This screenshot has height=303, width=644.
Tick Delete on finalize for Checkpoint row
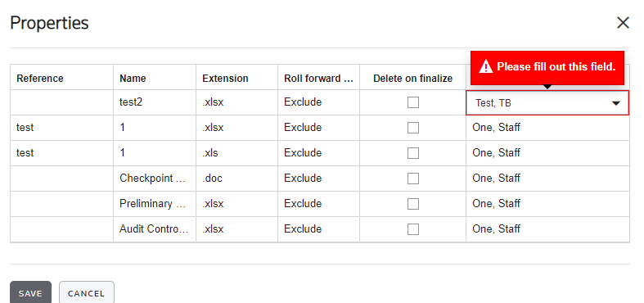click(412, 179)
